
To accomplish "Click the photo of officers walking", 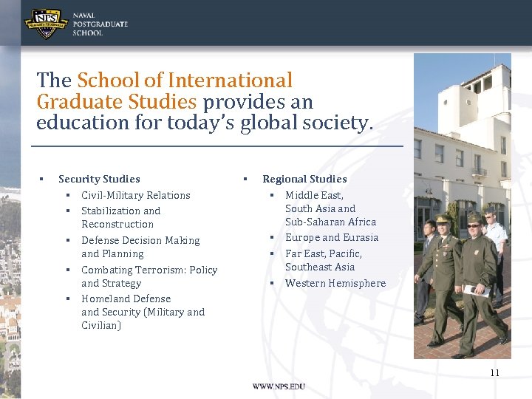I will 463,206.
